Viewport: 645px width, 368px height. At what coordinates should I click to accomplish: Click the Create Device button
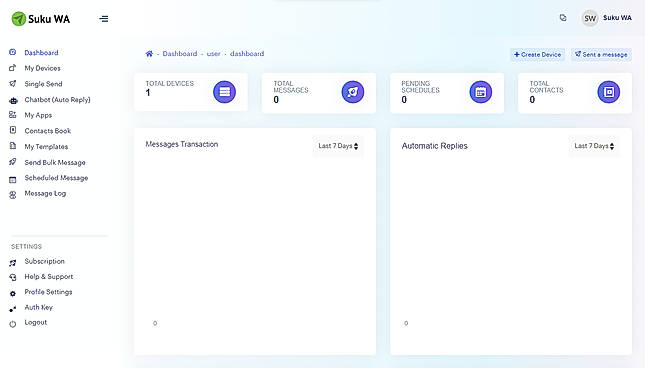(537, 54)
